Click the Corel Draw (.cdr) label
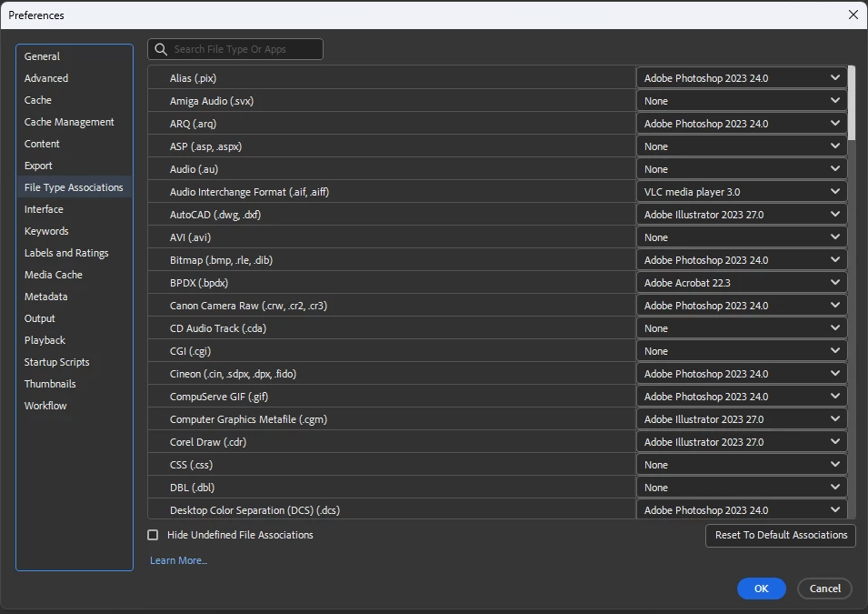 pyautogui.click(x=207, y=442)
